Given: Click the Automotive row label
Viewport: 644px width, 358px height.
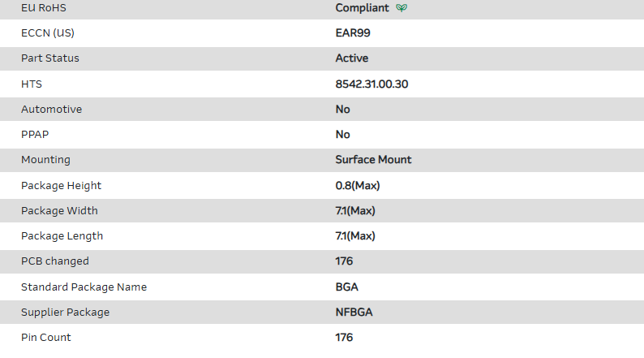Looking at the screenshot, I should (x=52, y=109).
